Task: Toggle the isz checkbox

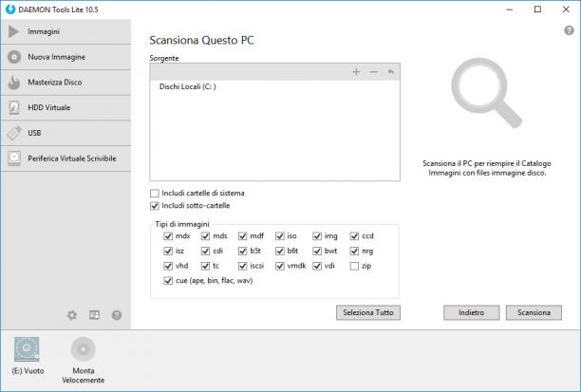Action: tap(168, 252)
